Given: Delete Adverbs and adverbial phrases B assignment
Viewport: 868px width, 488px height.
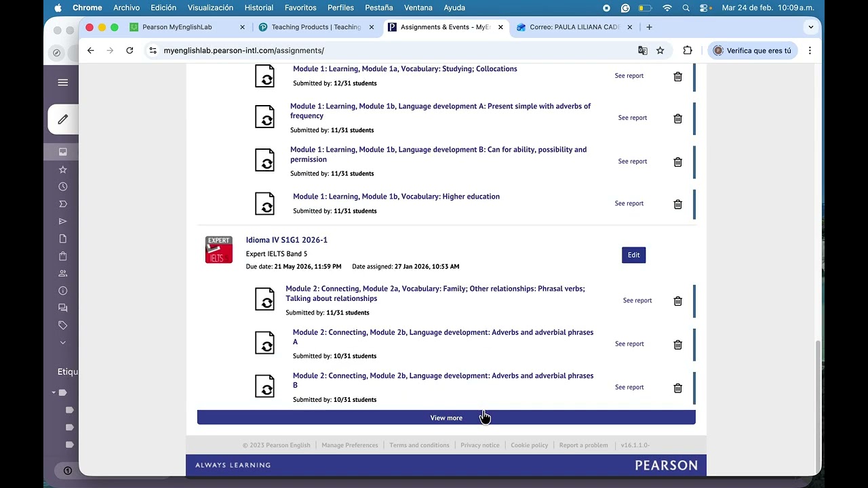Looking at the screenshot, I should pos(677,388).
